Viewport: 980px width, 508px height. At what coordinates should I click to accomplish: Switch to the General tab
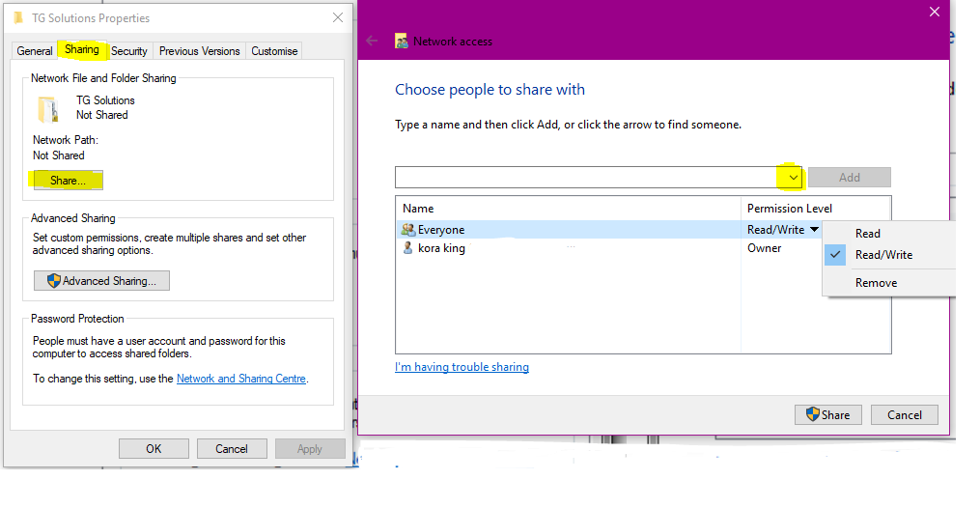coord(35,51)
